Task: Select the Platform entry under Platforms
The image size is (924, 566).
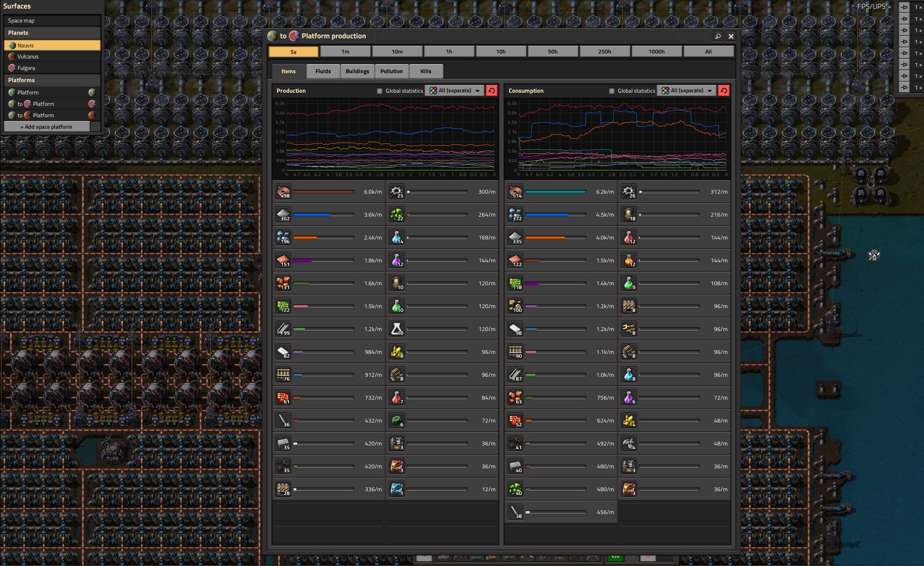Action: [49, 92]
